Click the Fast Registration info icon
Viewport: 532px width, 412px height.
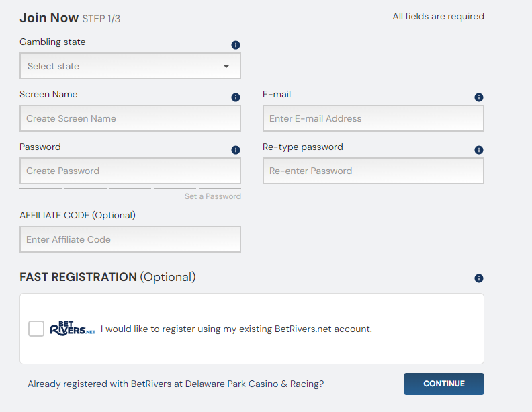[x=479, y=278]
